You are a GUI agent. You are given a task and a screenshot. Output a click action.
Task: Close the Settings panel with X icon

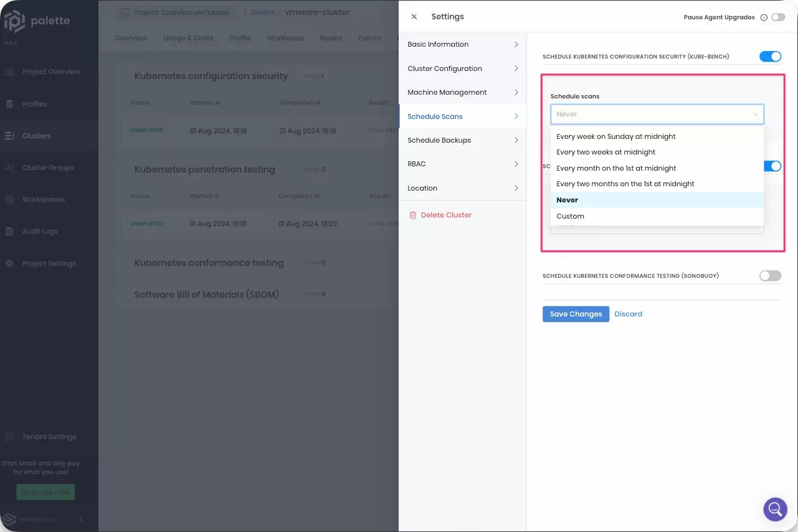414,17
